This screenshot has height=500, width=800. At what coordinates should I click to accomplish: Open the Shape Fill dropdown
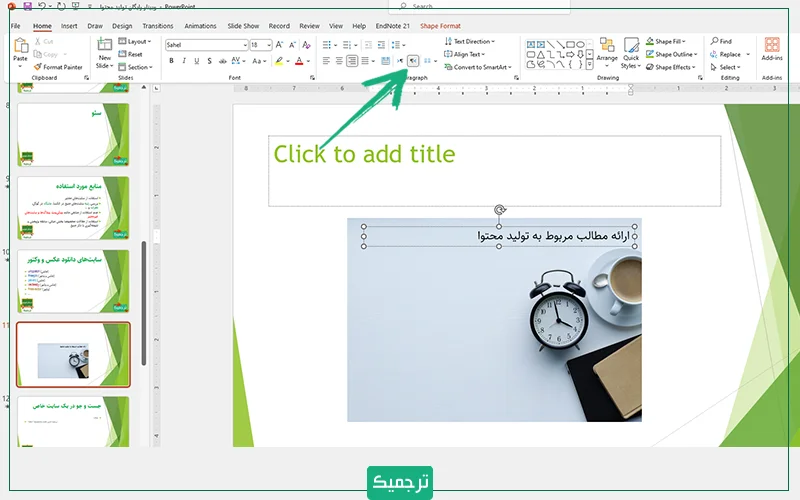666,41
